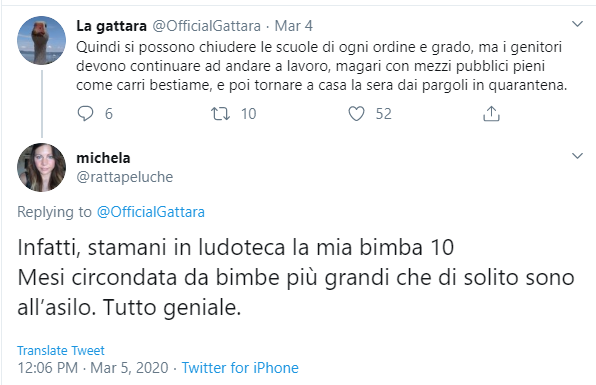Open the share icon on La gattara's tweet

click(491, 114)
